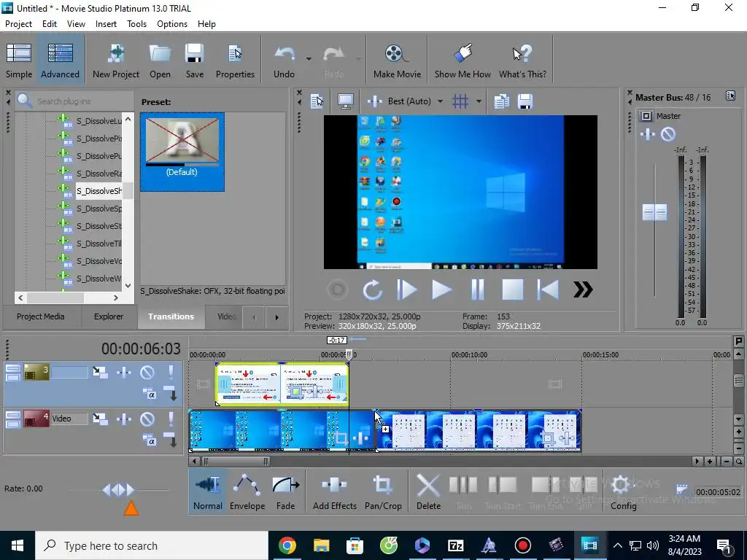Solo video track 3

[171, 372]
